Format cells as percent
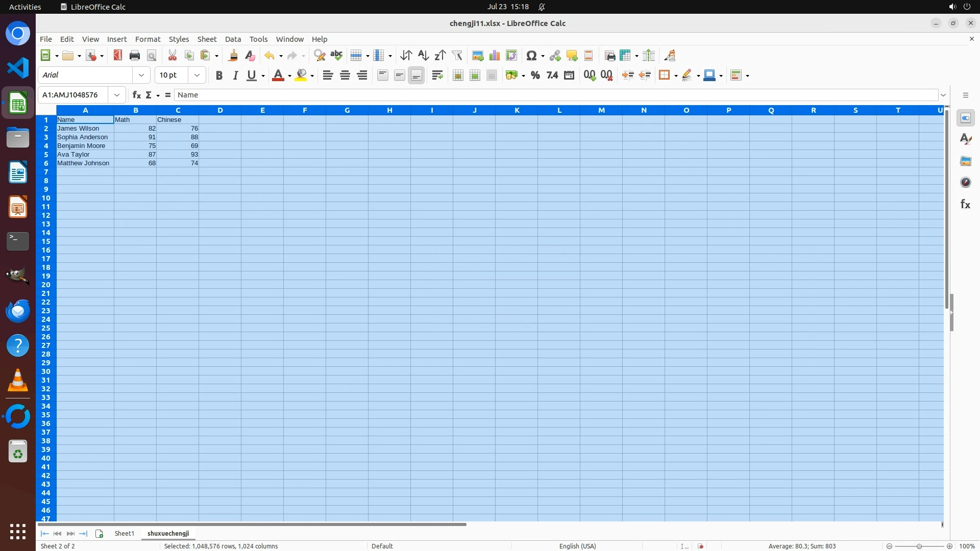Screen dimensions: 980x551 click(535, 76)
